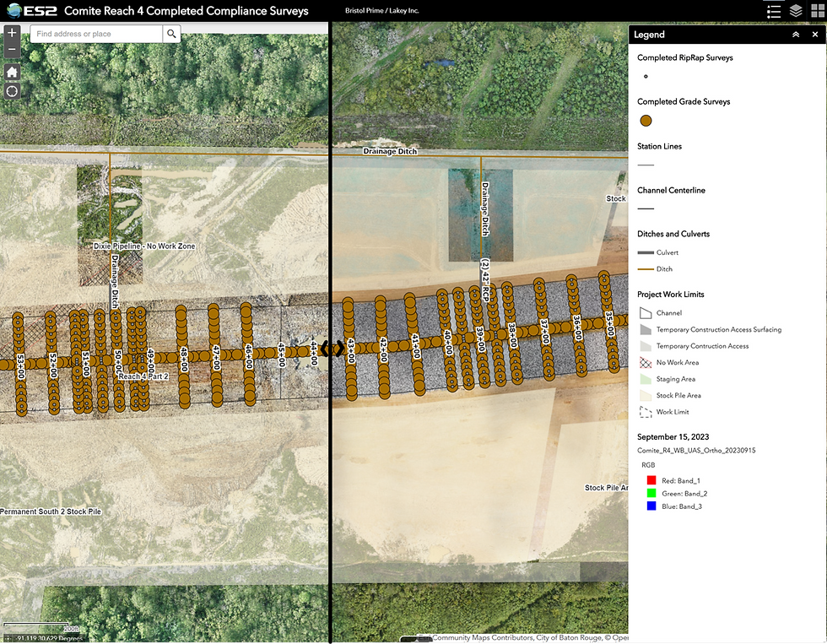Click the Station Lines legend symbol

pyautogui.click(x=646, y=165)
